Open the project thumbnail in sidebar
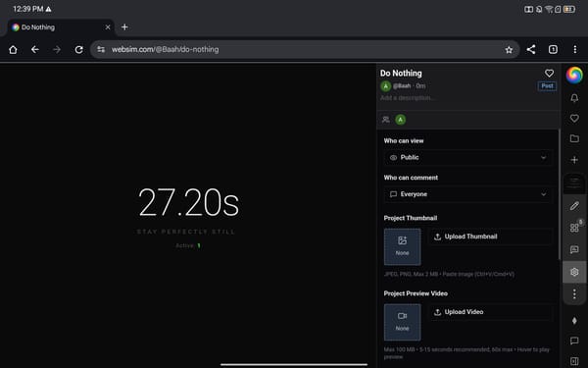The image size is (588, 368). [574, 184]
